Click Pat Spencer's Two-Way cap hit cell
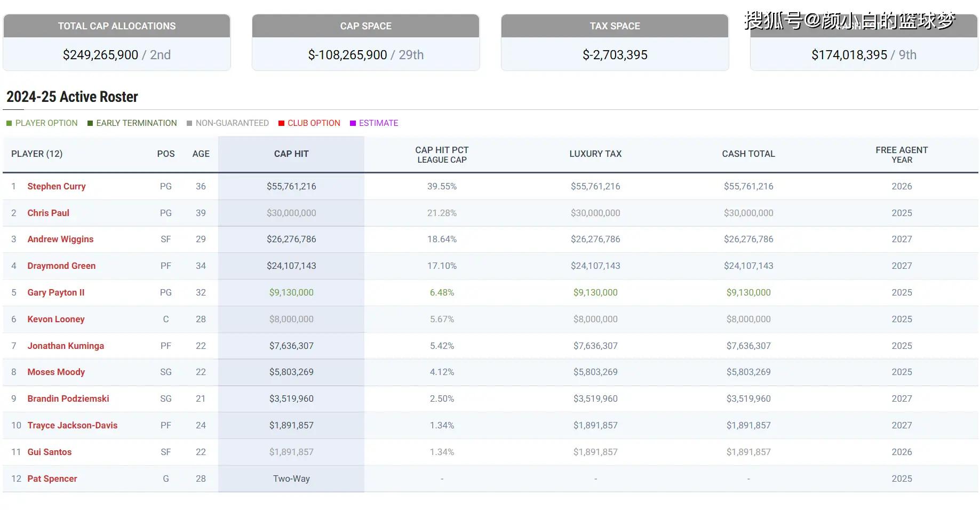980x510 pixels. point(291,479)
